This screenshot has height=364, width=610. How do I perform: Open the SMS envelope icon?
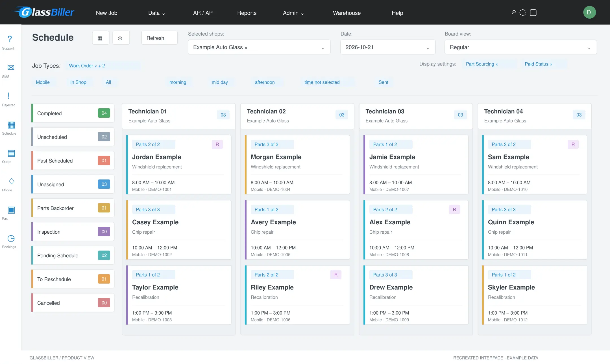pos(11,67)
